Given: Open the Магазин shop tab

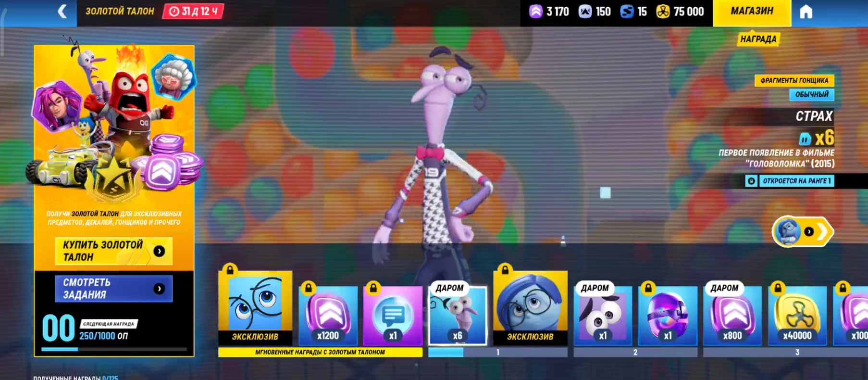Looking at the screenshot, I should point(752,12).
